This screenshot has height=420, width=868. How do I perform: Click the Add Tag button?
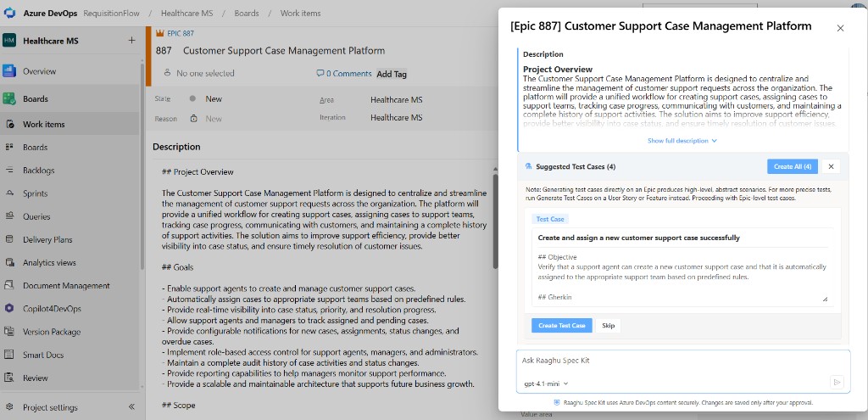(x=392, y=74)
